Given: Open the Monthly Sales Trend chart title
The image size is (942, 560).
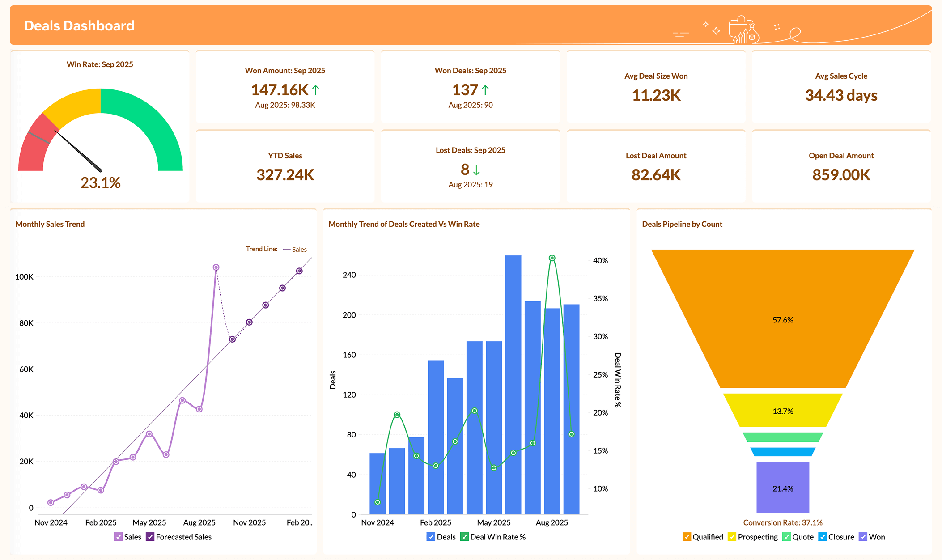Looking at the screenshot, I should 50,224.
